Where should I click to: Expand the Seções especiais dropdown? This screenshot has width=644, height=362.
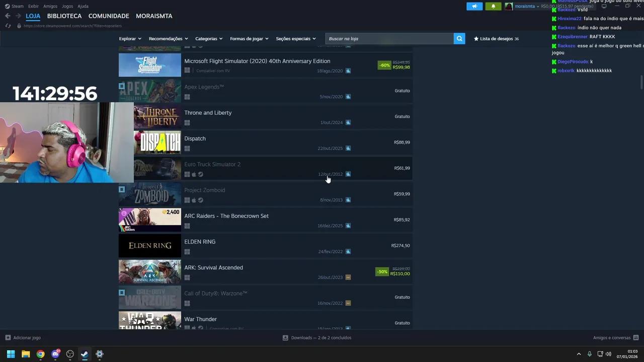click(x=296, y=39)
